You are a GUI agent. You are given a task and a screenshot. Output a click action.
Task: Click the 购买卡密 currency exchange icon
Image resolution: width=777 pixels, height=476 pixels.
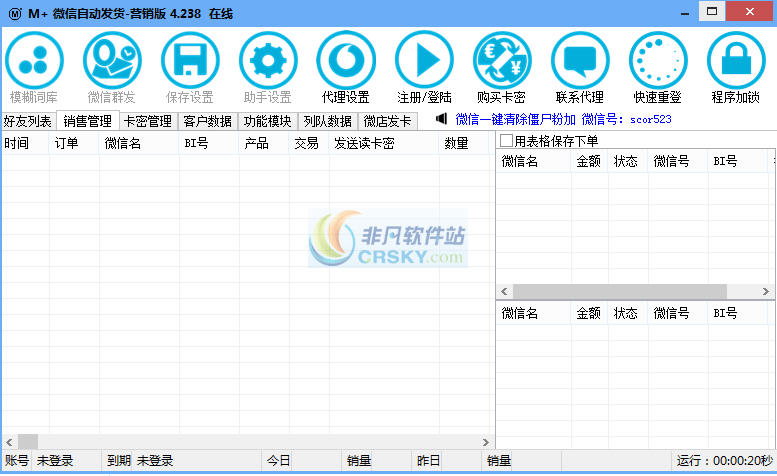pyautogui.click(x=502, y=60)
